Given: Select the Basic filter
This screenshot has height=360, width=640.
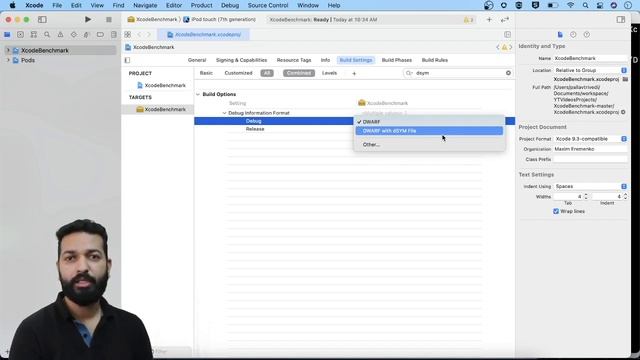Looking at the screenshot, I should click(x=206, y=73).
